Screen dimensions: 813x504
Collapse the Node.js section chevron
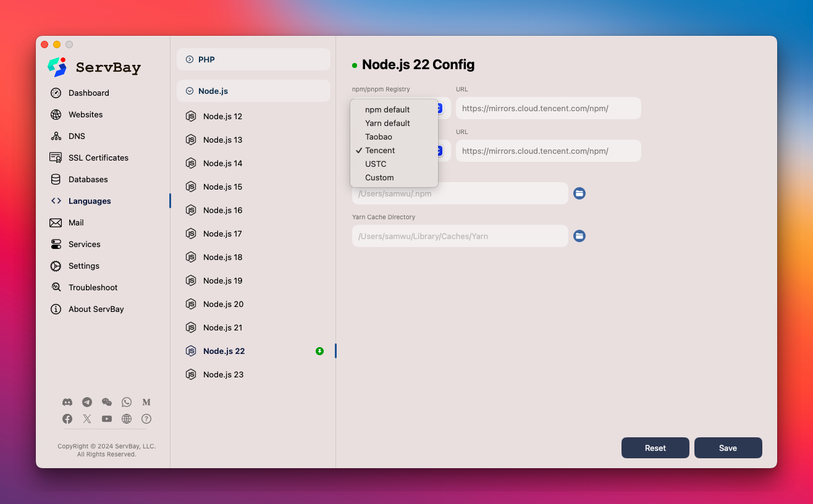pos(190,91)
